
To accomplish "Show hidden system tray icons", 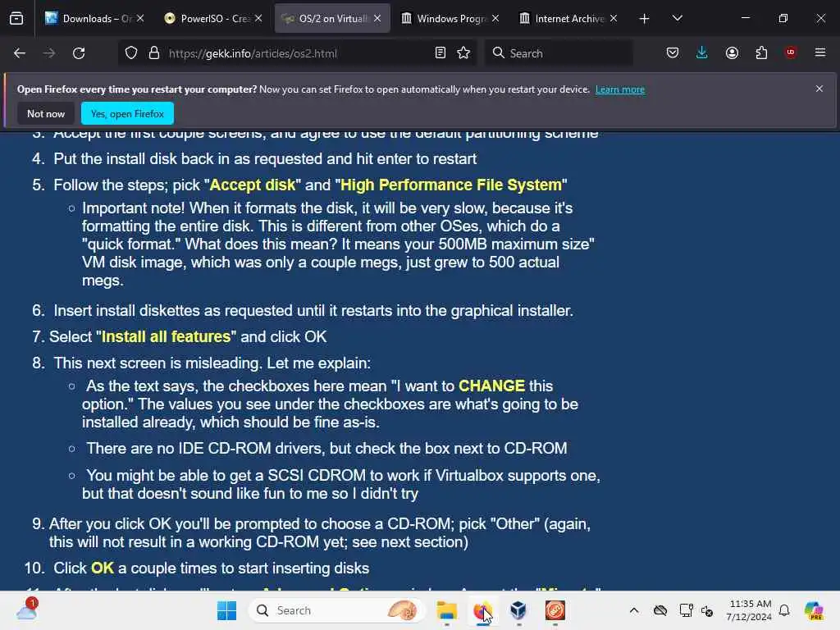I will [x=634, y=610].
